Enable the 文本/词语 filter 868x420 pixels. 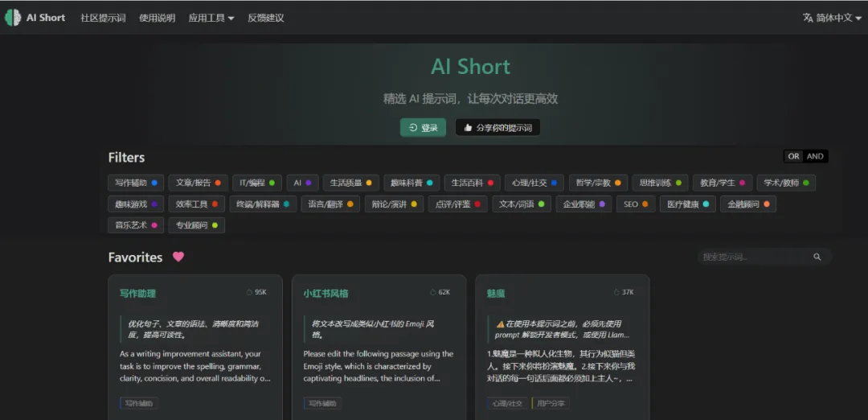pos(522,204)
